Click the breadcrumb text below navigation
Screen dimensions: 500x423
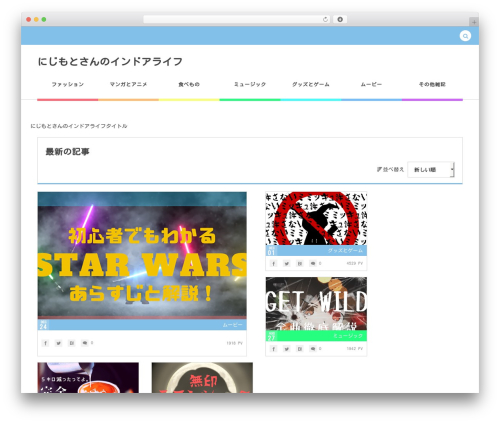point(79,126)
